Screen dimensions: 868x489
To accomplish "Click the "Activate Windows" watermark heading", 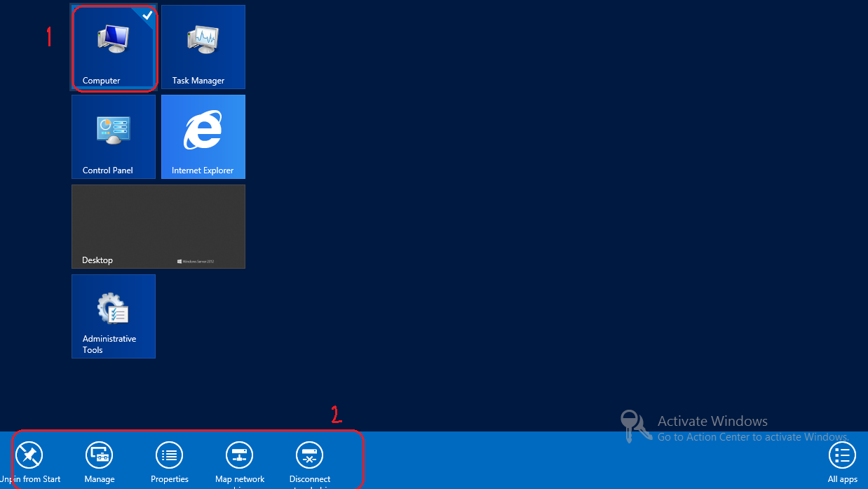I will [x=712, y=422].
